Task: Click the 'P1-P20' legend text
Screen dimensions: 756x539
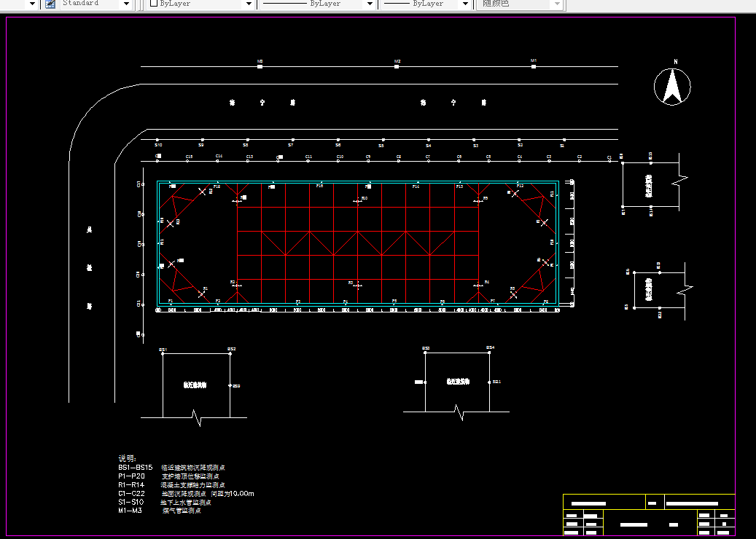Action: tap(132, 476)
